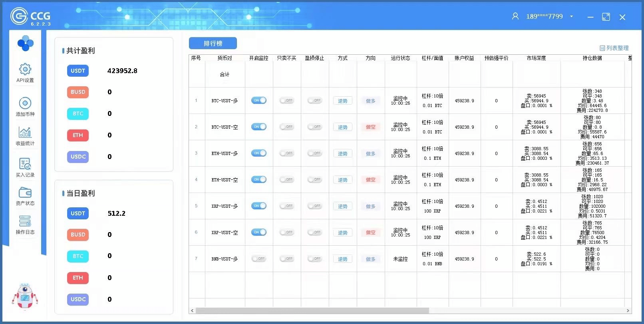Open 操作日志 icon in sidebar
Screen dimensions: 644x324
coord(25,221)
